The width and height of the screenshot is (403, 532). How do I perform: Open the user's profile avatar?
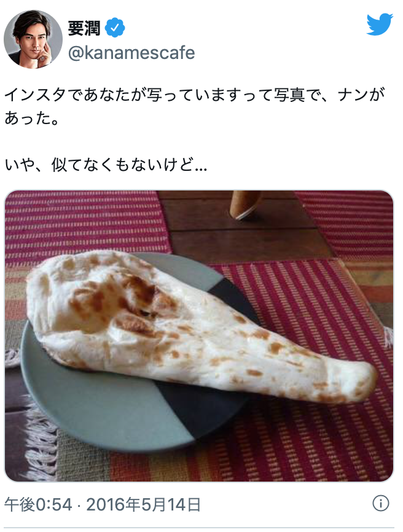tap(33, 39)
